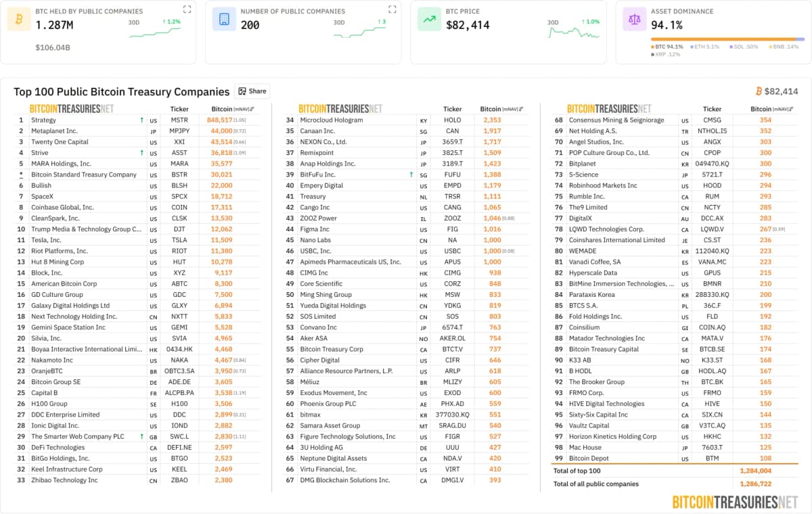Click the orange Bitcoin icon in BTC Held card
Viewport: 812px width, 514px height.
[18, 19]
